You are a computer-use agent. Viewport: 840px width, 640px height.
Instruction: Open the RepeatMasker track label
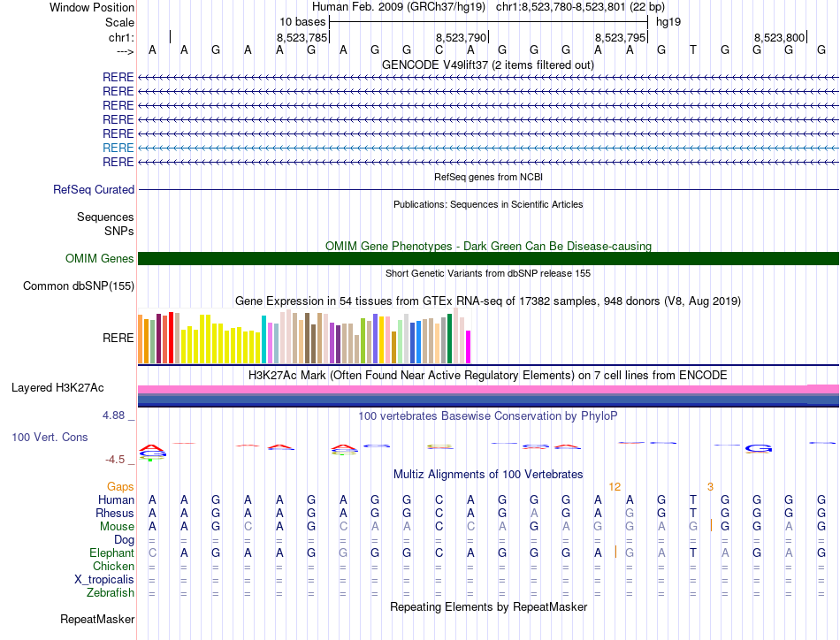click(x=97, y=620)
